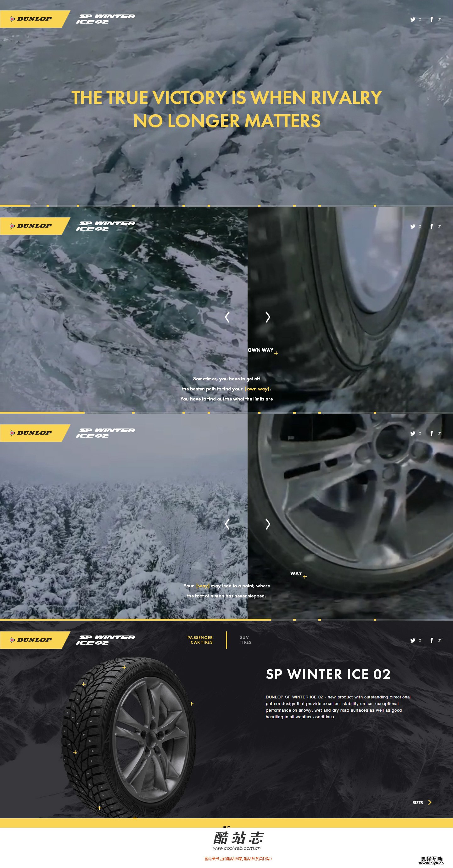The image size is (453, 868).
Task: Click the Facebook icon in the OWN WAY section
Action: point(432,227)
